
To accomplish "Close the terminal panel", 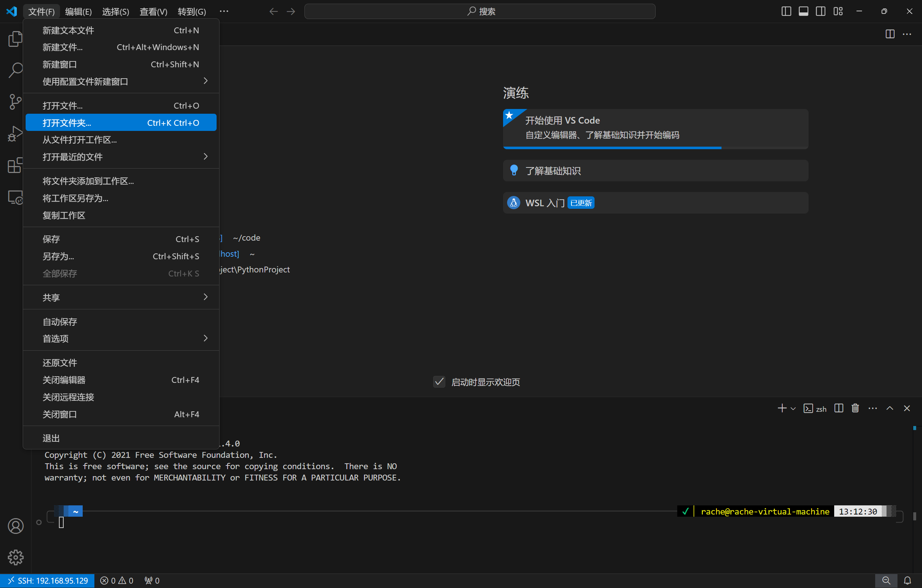I will click(x=907, y=408).
